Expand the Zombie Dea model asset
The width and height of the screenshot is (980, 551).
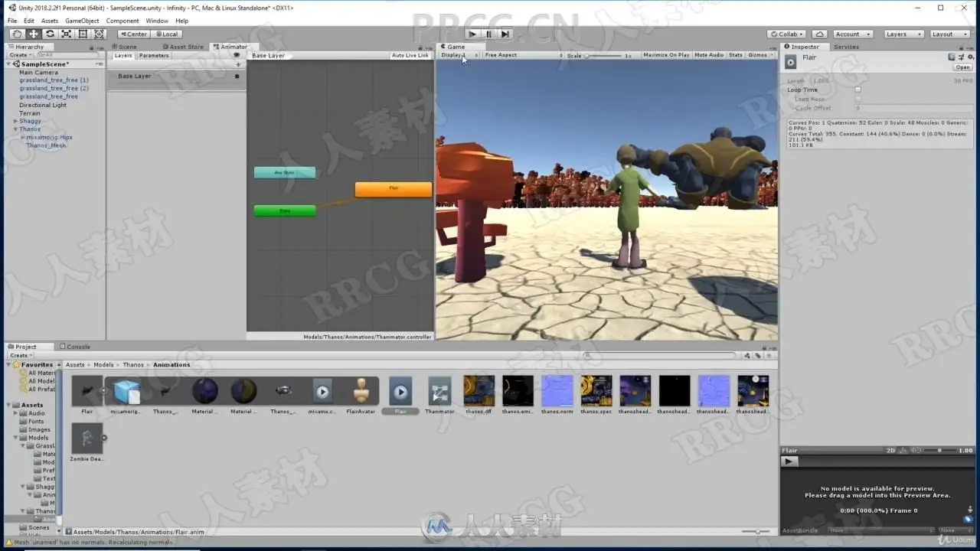[x=104, y=439]
